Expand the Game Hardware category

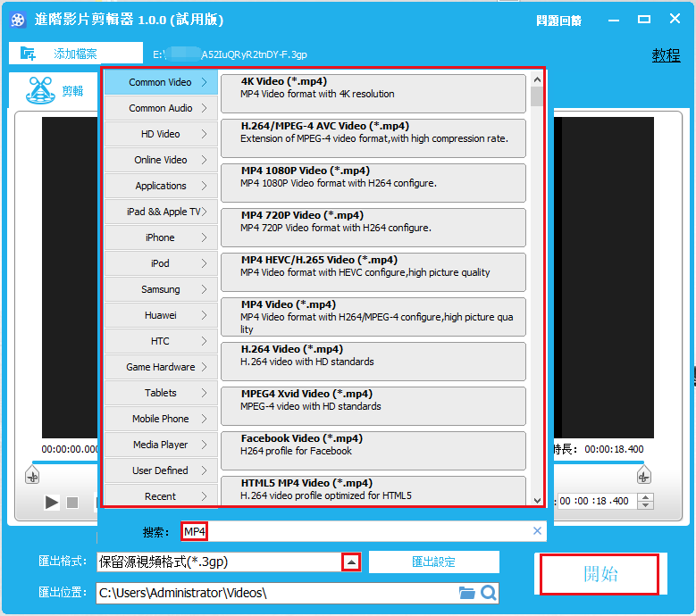click(x=161, y=367)
